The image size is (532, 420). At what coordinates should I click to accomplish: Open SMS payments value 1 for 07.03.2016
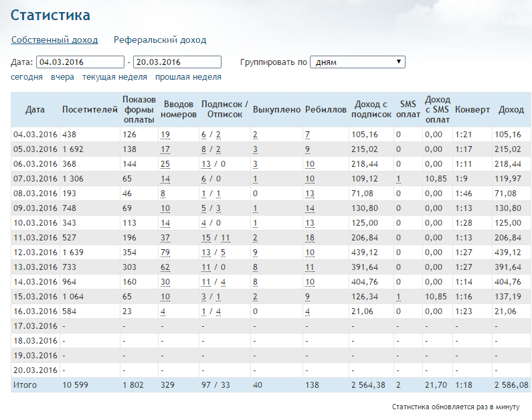click(398, 179)
